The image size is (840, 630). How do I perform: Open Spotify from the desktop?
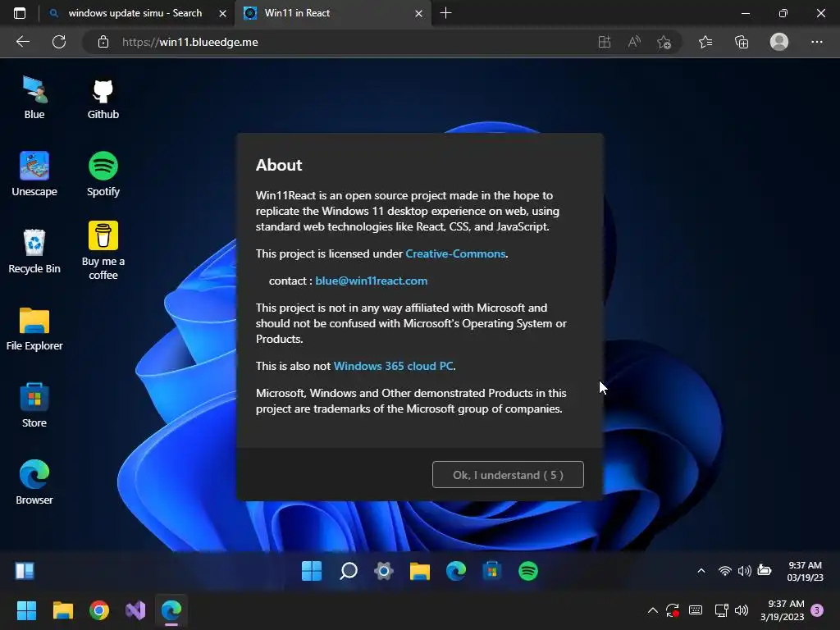pyautogui.click(x=103, y=175)
